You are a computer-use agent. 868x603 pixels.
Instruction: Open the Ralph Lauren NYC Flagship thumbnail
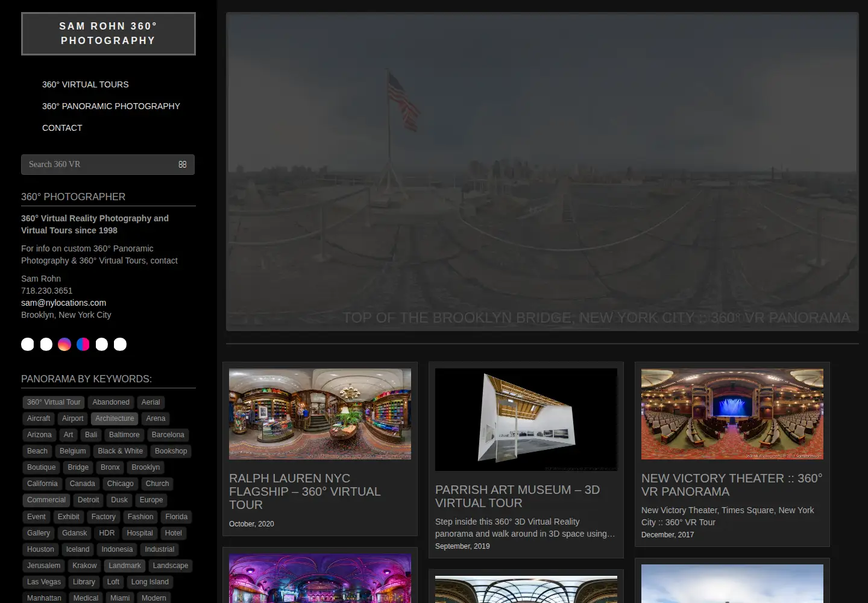[320, 414]
